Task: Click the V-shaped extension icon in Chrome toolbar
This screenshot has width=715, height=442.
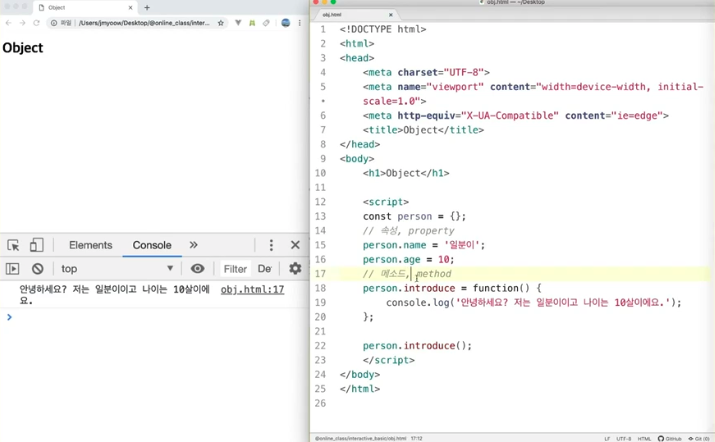Action: point(238,23)
